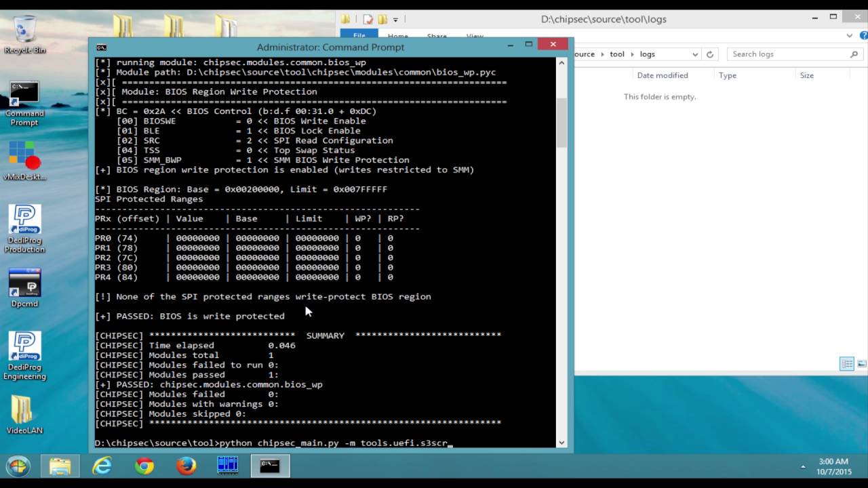Image resolution: width=868 pixels, height=488 pixels.
Task: Select the Dpcmd desktop icon
Action: pyautogui.click(x=25, y=289)
